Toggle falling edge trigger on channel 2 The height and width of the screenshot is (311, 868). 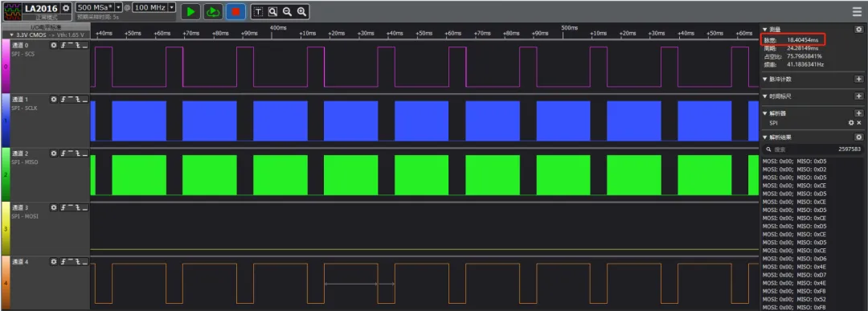[x=77, y=153]
